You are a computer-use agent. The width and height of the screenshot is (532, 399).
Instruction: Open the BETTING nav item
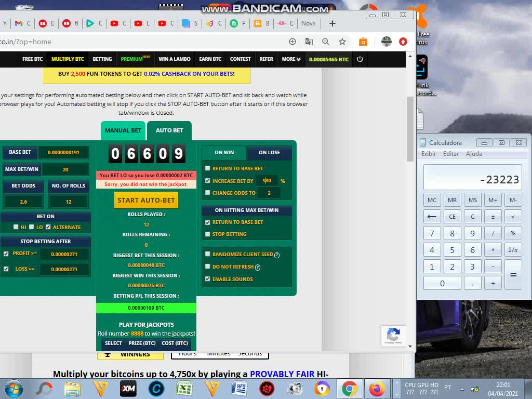(102, 59)
